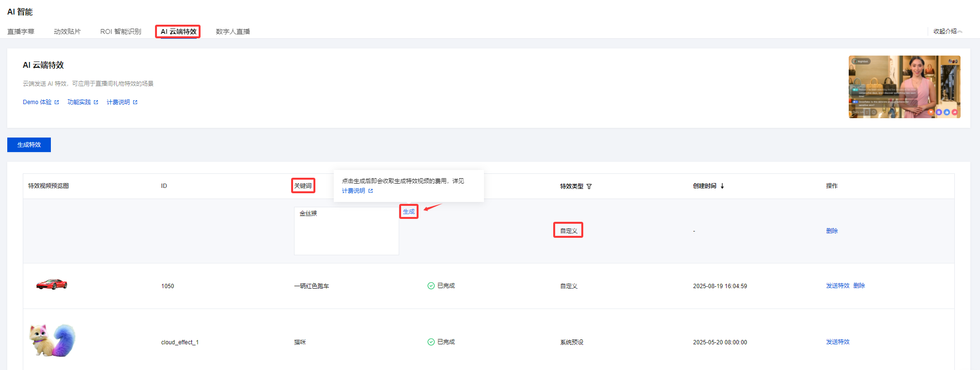Open the cat effect preview thumbnail
The height and width of the screenshot is (370, 980).
tap(52, 340)
